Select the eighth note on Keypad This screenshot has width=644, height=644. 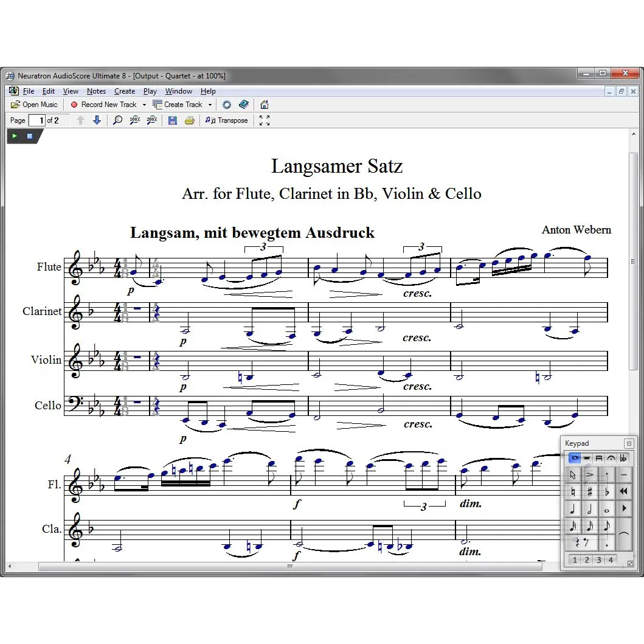(x=607, y=526)
